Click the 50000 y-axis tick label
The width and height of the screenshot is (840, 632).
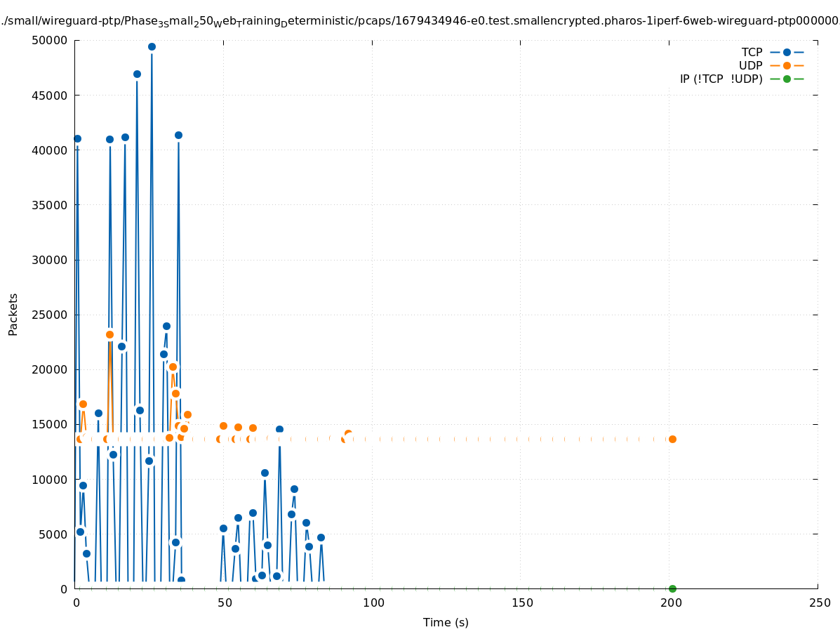[50, 40]
